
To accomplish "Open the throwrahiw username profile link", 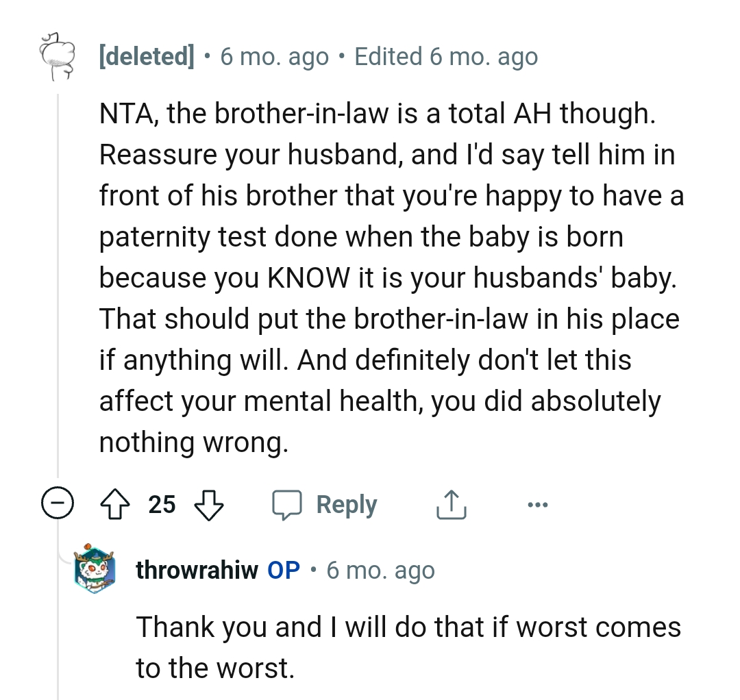I will (x=197, y=570).
